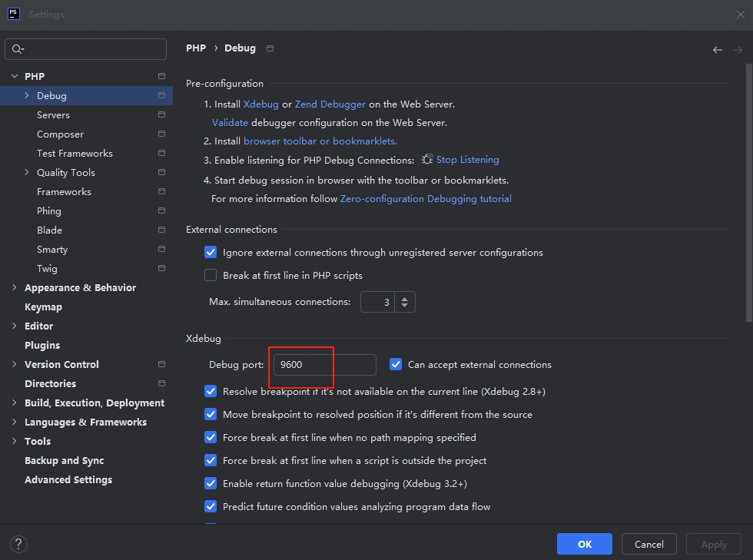Click the Validate debugger configuration link
This screenshot has width=753, height=560.
pos(230,122)
